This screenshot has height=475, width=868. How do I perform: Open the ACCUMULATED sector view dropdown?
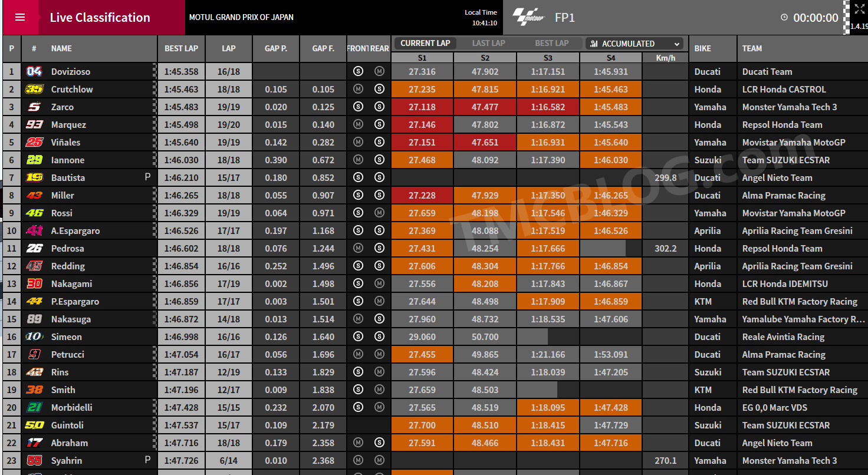(634, 44)
